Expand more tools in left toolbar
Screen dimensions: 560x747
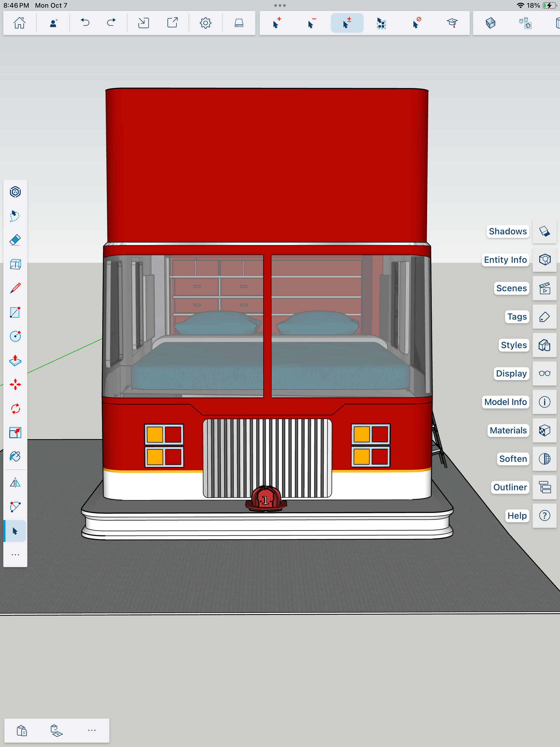click(x=15, y=555)
